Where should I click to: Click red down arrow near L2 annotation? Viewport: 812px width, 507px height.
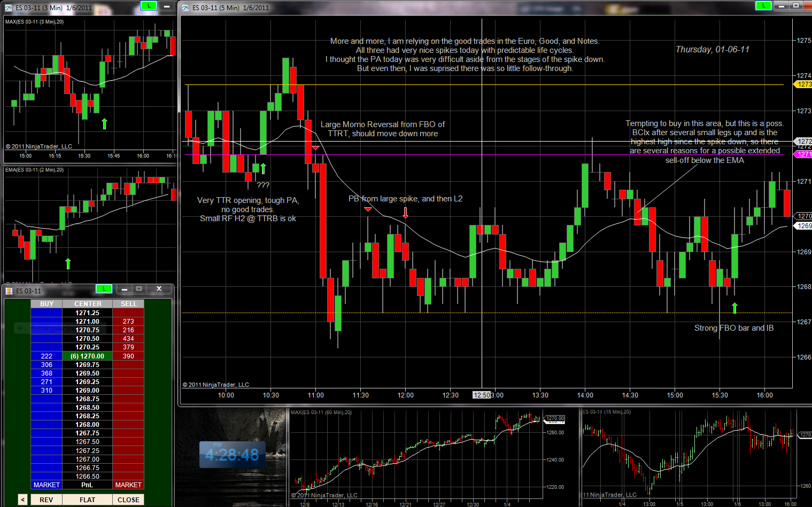[405, 213]
